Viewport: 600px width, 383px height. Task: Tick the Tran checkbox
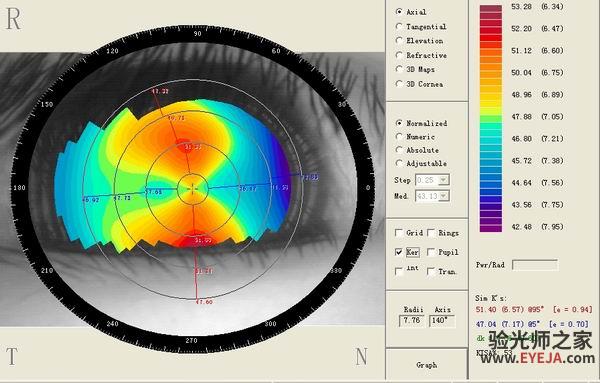pyautogui.click(x=431, y=271)
